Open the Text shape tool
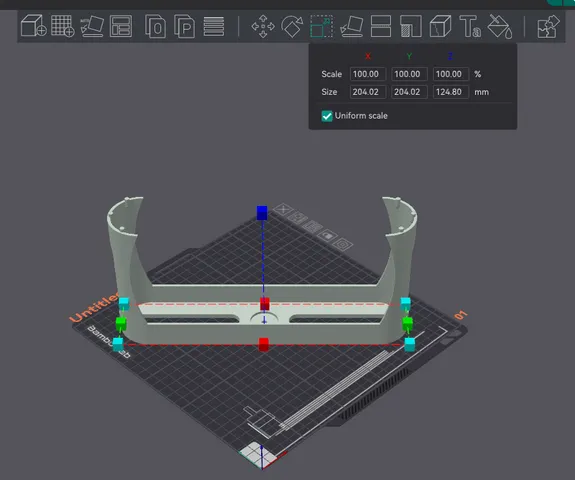The image size is (575, 480). 470,26
